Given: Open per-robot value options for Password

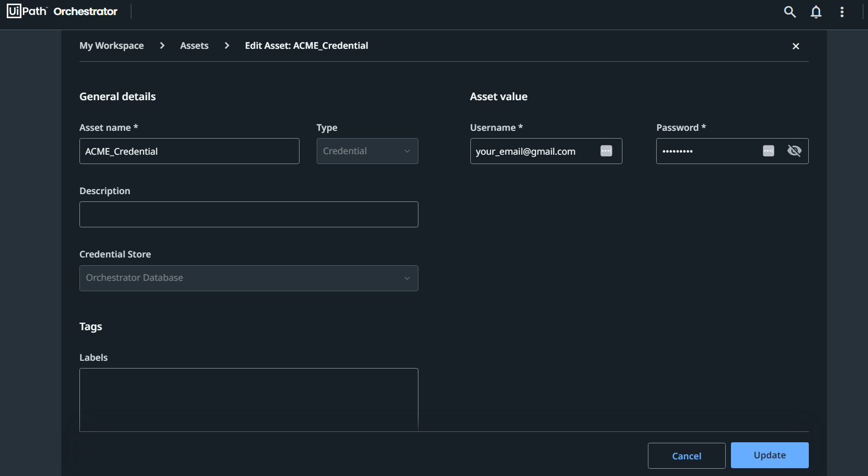Looking at the screenshot, I should [768, 151].
